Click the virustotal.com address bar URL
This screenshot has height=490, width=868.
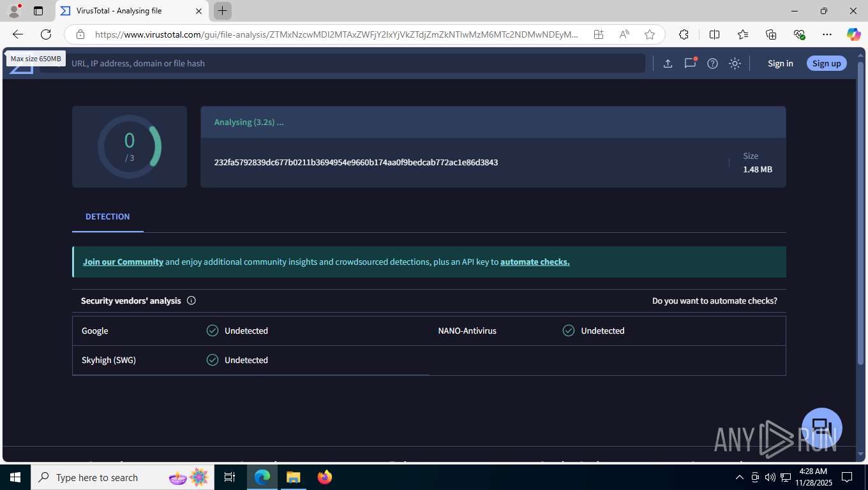[x=336, y=34]
